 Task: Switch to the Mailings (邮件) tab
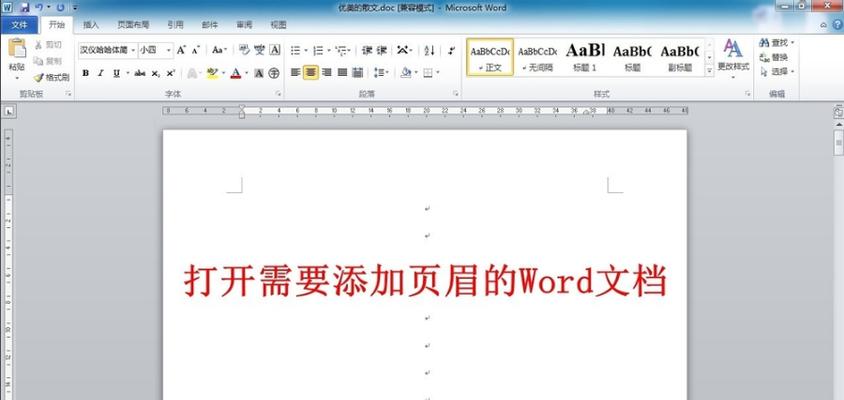pos(210,25)
